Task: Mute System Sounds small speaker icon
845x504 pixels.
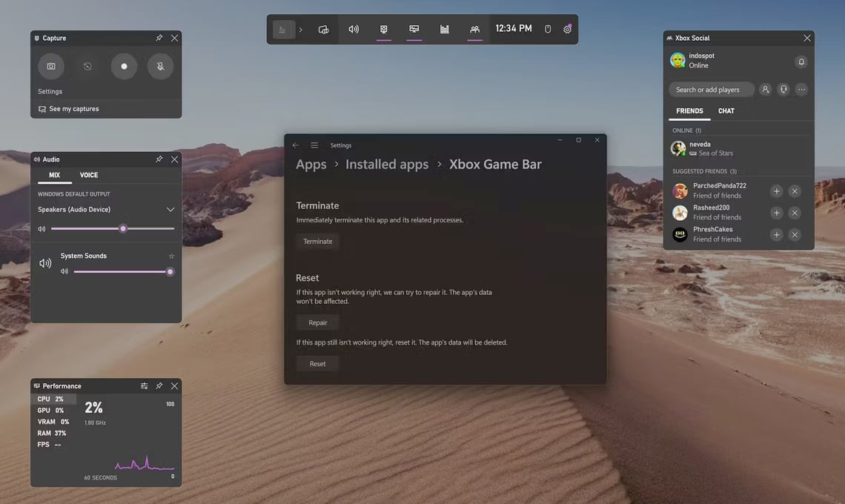Action: pos(64,272)
